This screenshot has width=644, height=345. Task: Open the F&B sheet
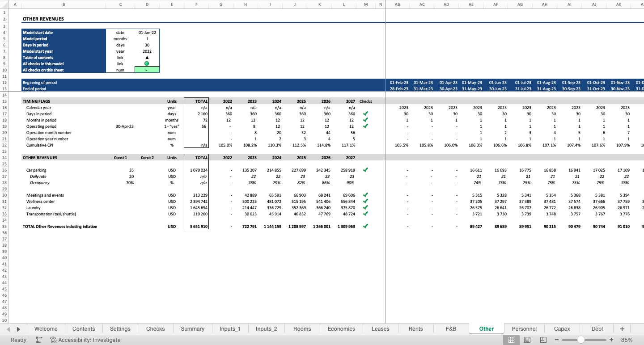450,328
